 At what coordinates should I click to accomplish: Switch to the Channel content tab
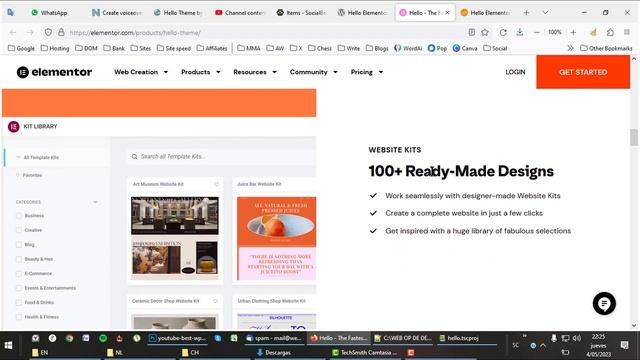pyautogui.click(x=240, y=13)
